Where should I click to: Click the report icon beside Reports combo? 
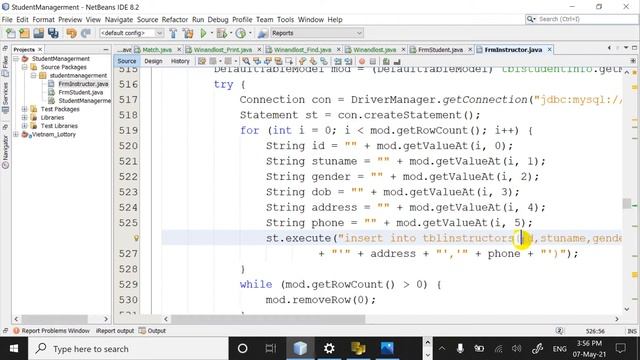263,33
